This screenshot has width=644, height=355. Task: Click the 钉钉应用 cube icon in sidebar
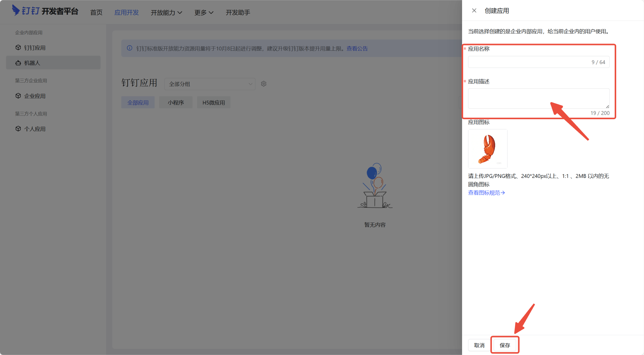(x=18, y=47)
